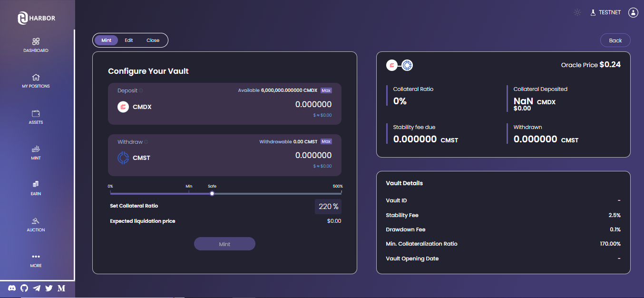This screenshot has height=298, width=644.
Task: Open the Medium link icon
Action: pos(61,288)
